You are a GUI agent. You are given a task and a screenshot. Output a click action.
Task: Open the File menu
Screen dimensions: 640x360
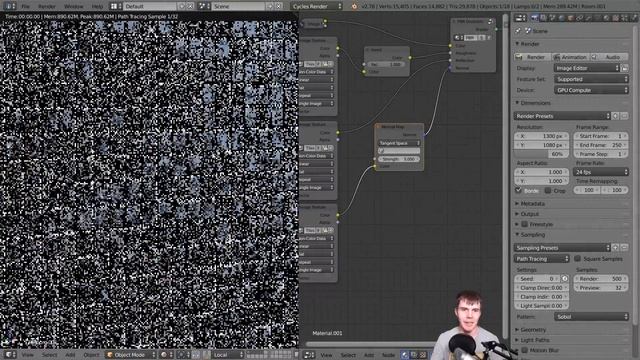click(25, 7)
